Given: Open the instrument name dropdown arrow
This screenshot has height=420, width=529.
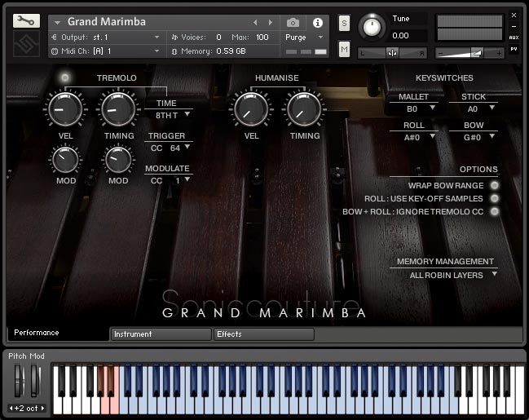Looking at the screenshot, I should coord(57,23).
